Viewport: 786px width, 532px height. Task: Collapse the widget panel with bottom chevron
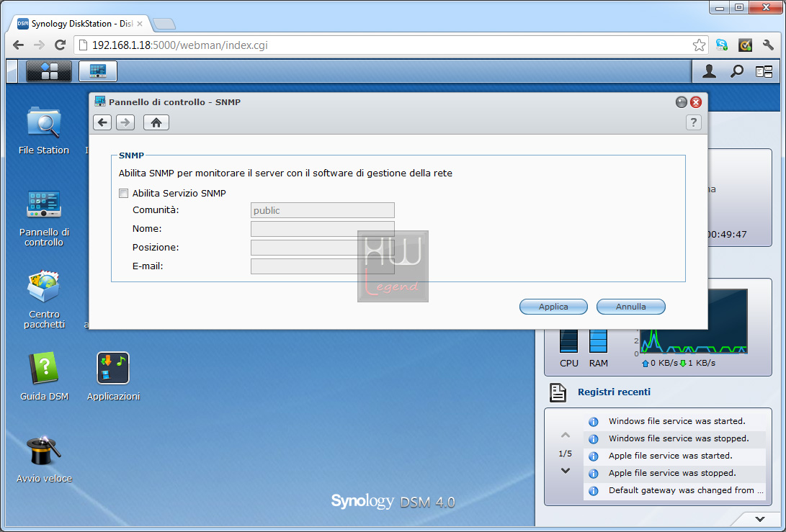pos(760,519)
